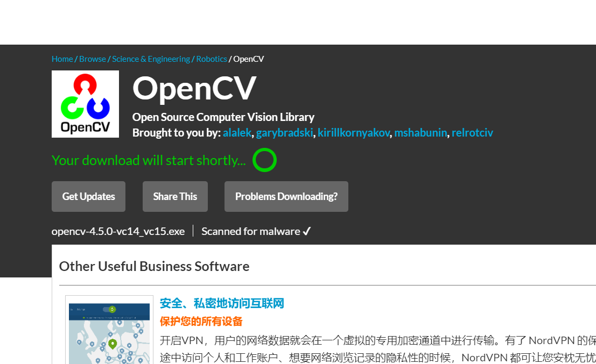Screen dimensions: 596x364
Task: Open contributor alalek's profile
Action: point(237,132)
